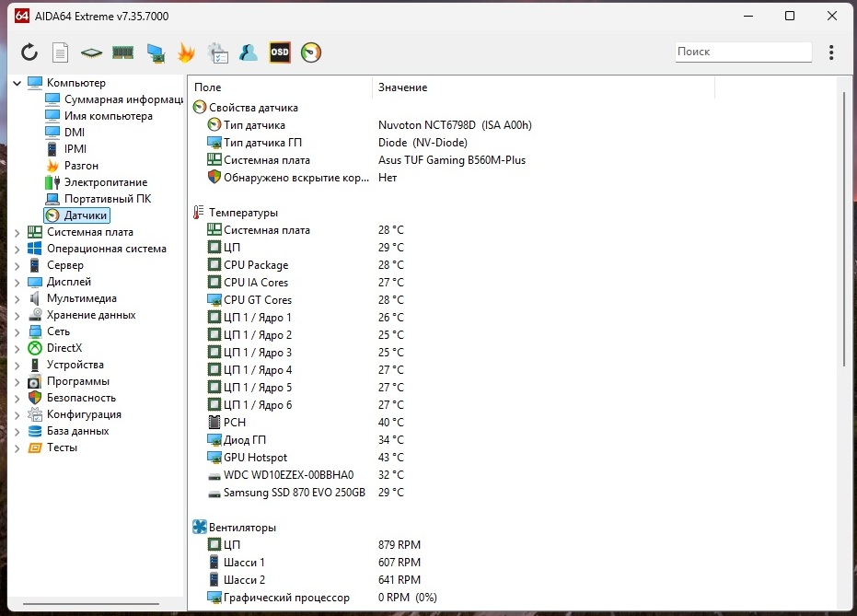Expand the Мультимедиа tree node

click(17, 299)
